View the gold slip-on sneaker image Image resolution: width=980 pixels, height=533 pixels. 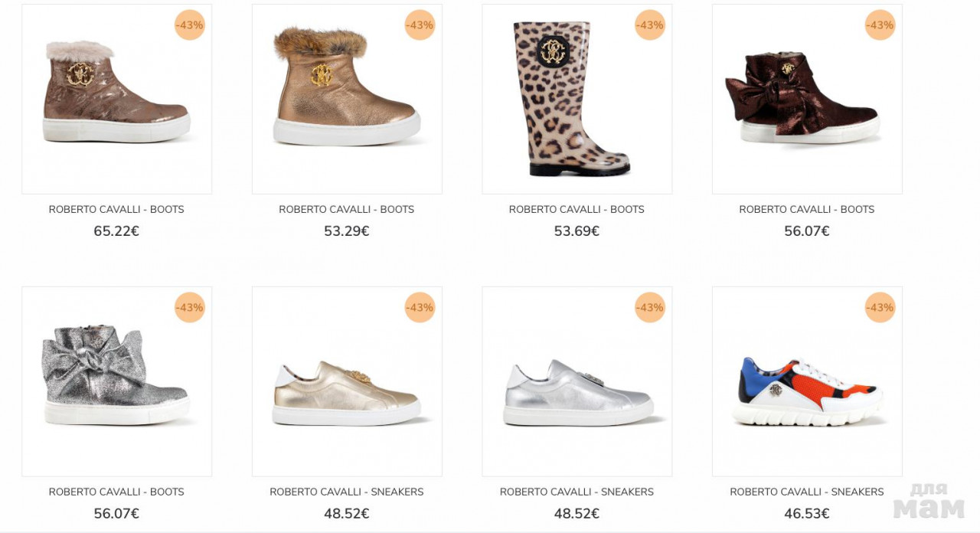(347, 392)
